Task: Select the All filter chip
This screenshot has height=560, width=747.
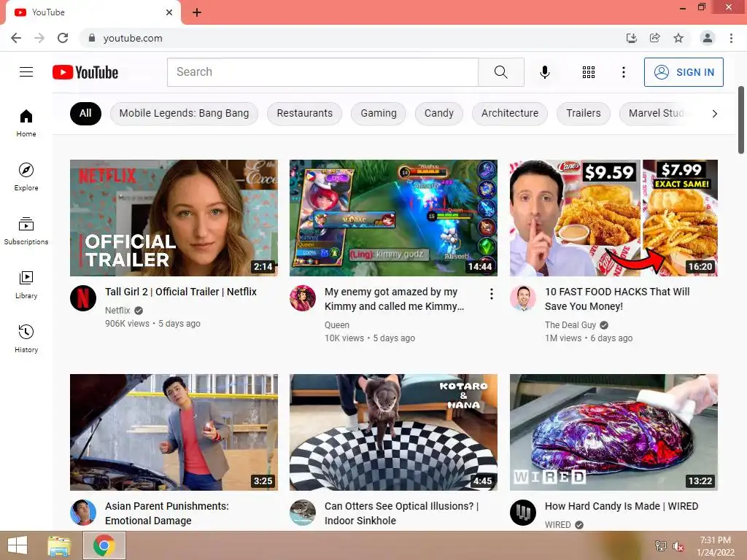Action: [x=85, y=113]
